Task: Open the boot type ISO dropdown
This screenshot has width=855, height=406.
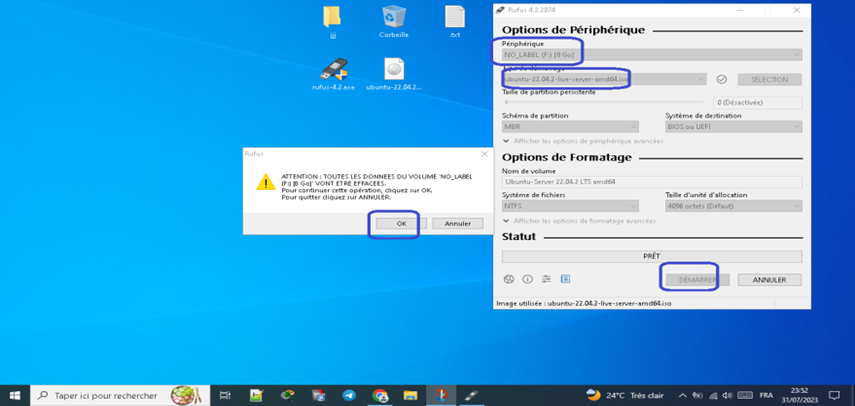Action: tap(604, 80)
